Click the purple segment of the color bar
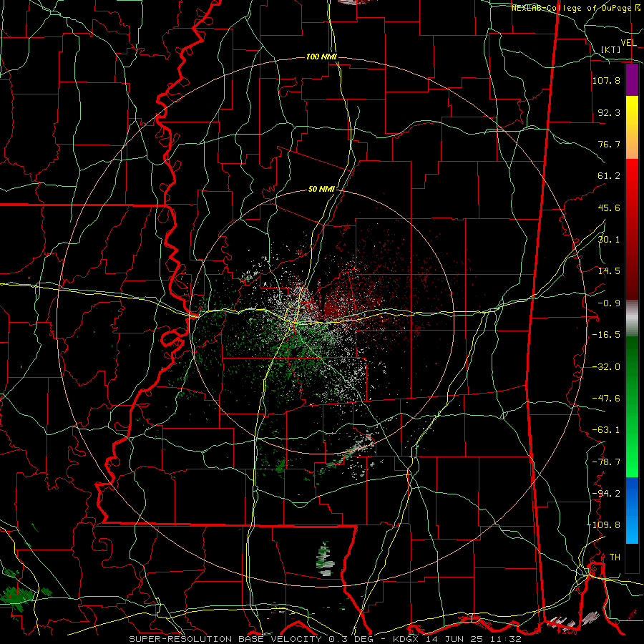The height and width of the screenshot is (644, 644). 632,80
